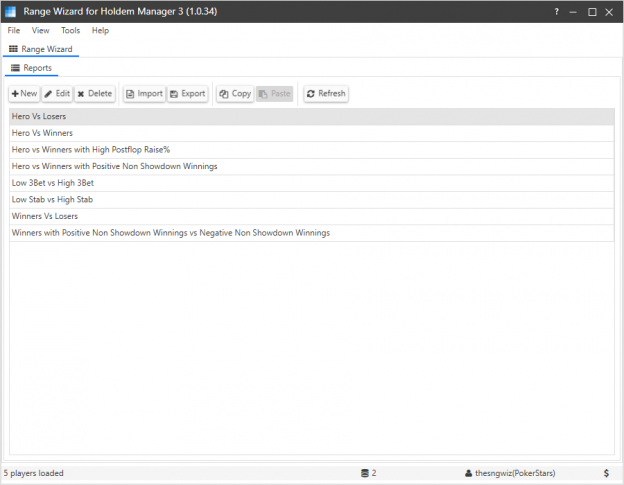Minimize the Range Wizard window
This screenshot has width=624, height=485.
[x=573, y=12]
